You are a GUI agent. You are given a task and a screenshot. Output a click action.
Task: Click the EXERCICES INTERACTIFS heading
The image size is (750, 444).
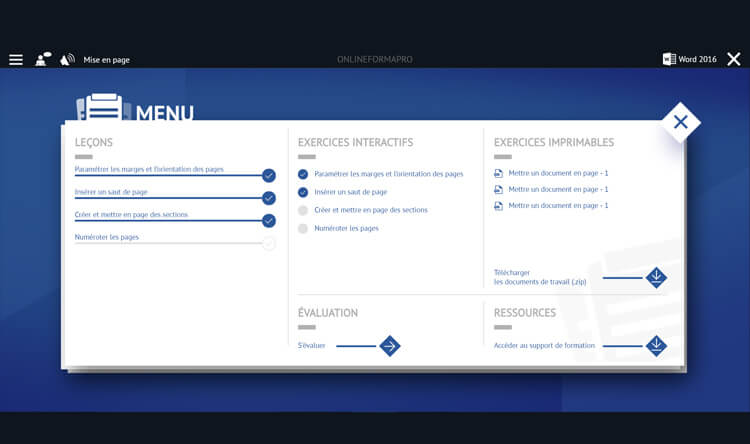355,142
